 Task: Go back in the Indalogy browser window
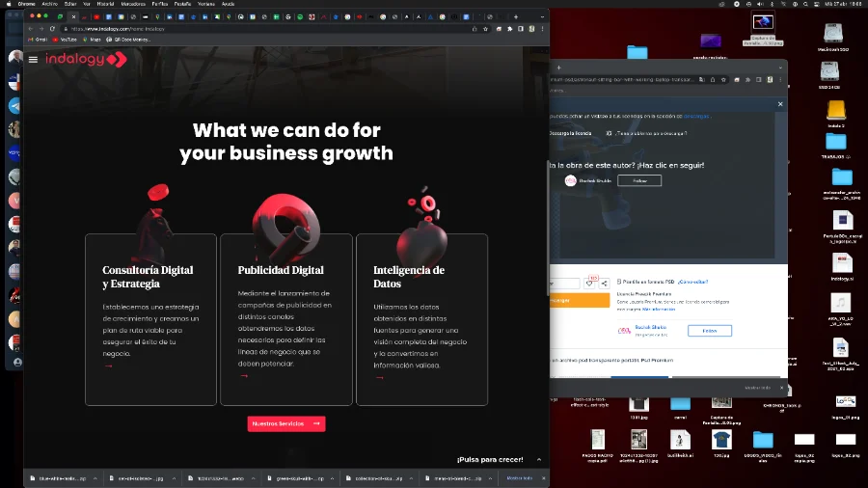[31, 29]
